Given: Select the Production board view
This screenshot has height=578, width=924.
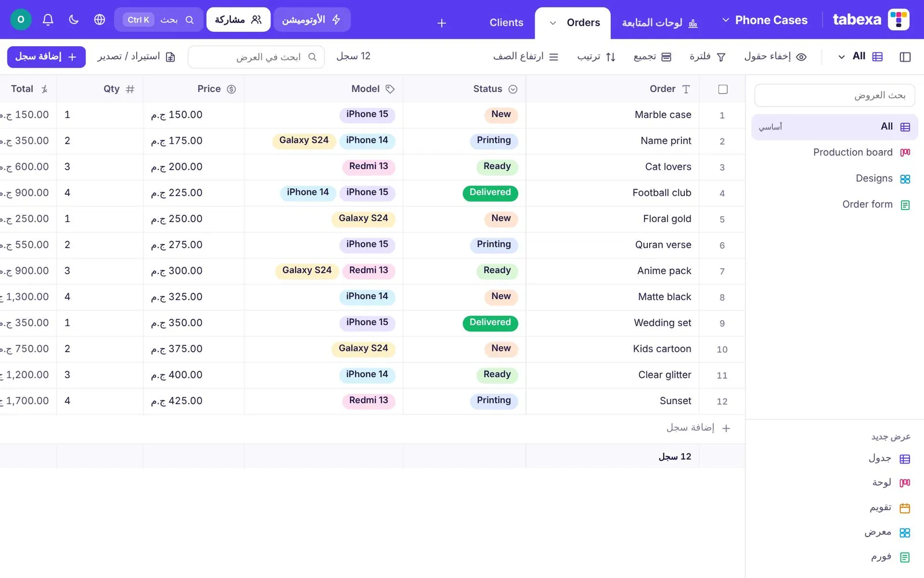Looking at the screenshot, I should [x=834, y=153].
